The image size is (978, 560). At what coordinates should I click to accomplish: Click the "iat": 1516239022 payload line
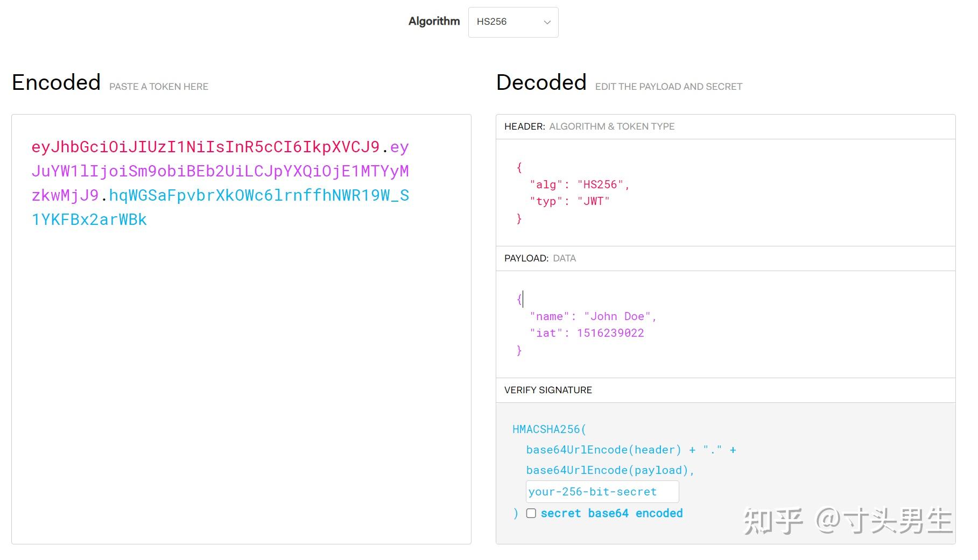click(587, 333)
